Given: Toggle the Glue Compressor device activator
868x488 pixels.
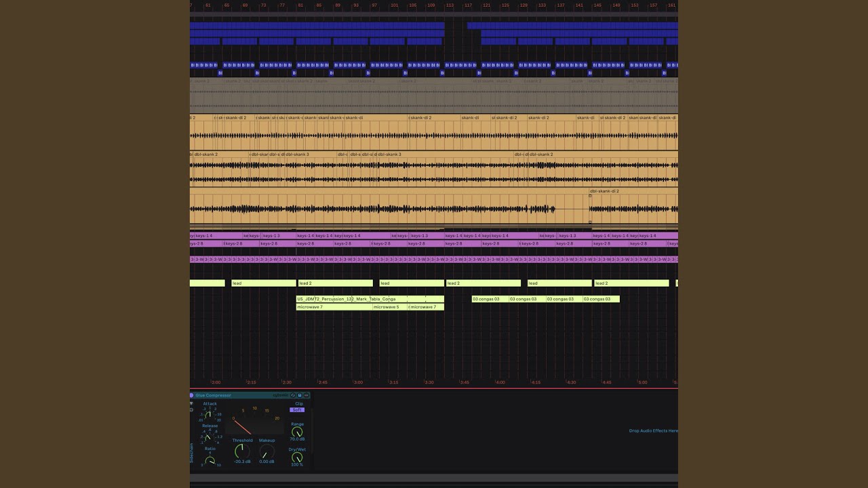Looking at the screenshot, I should point(192,395).
